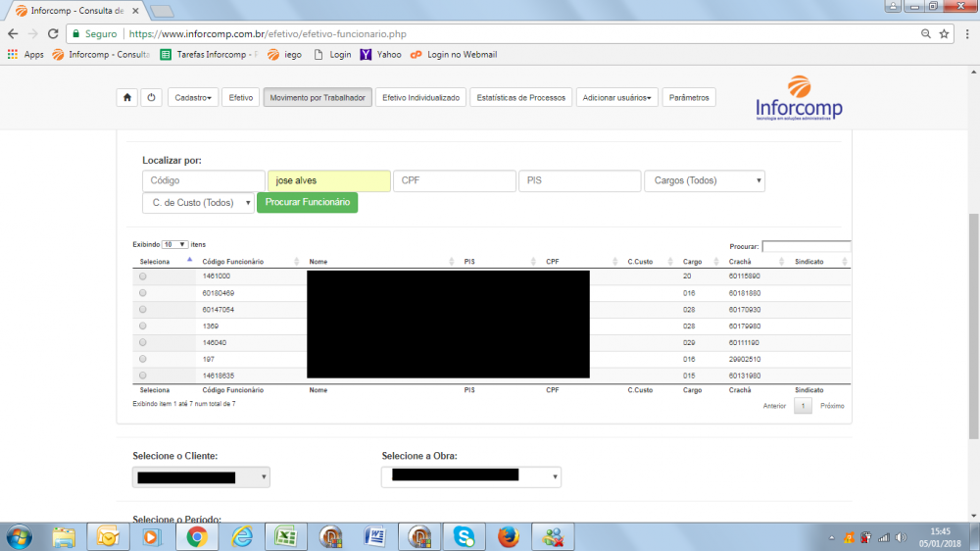The height and width of the screenshot is (551, 980).
Task: Open the Selecione a Obra dropdown
Action: 471,477
